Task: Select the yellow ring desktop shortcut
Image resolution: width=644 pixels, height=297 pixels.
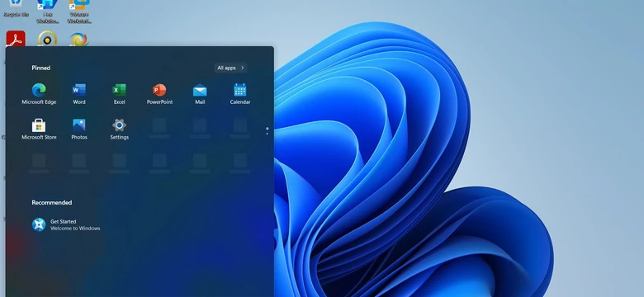Action: [x=47, y=39]
